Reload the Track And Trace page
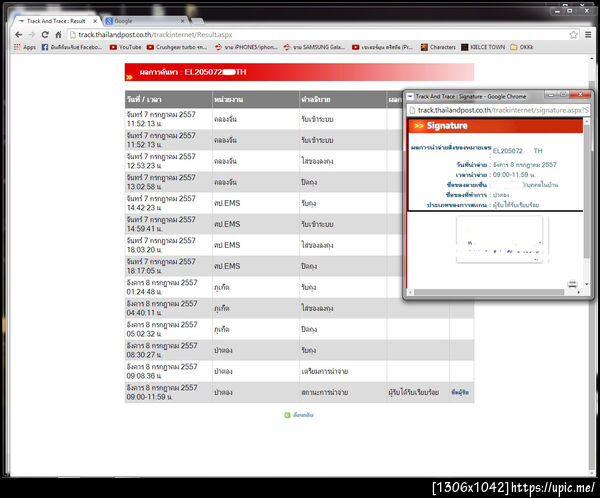The width and height of the screenshot is (600, 498). 45,35
